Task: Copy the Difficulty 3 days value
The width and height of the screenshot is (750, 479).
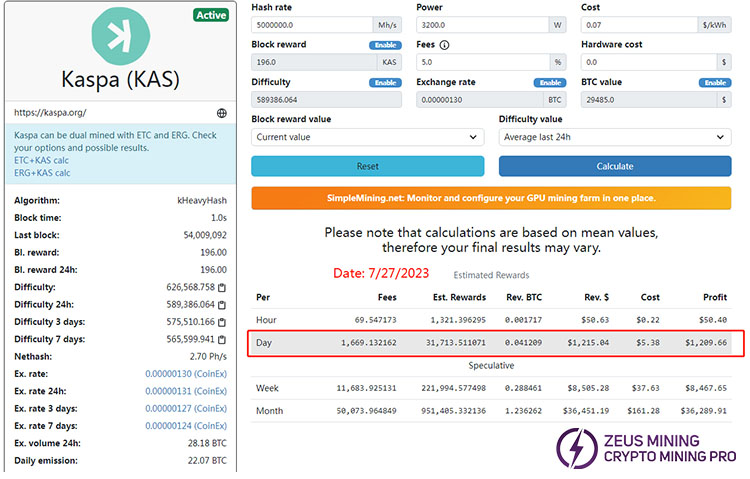Action: (222, 322)
